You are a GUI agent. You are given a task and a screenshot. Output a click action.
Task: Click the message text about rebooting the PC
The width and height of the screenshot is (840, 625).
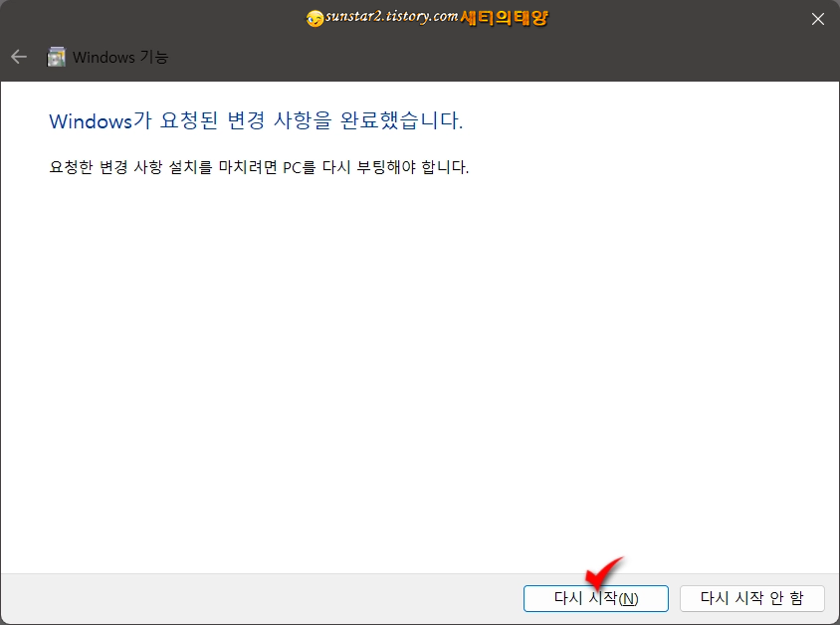pos(259,167)
